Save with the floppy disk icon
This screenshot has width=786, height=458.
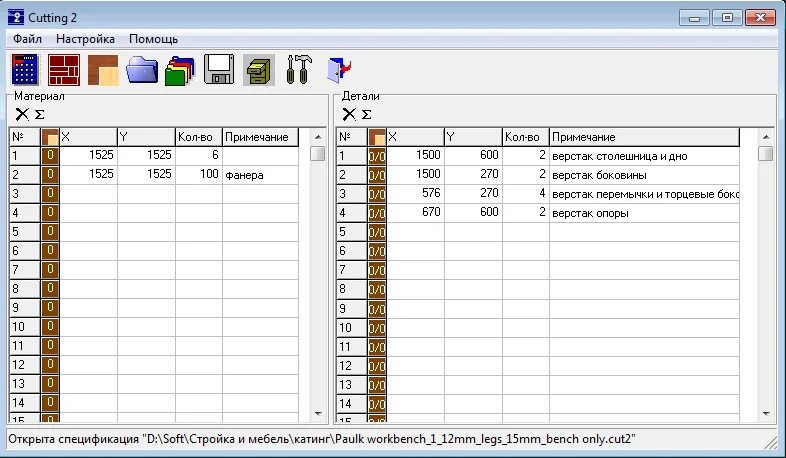219,70
